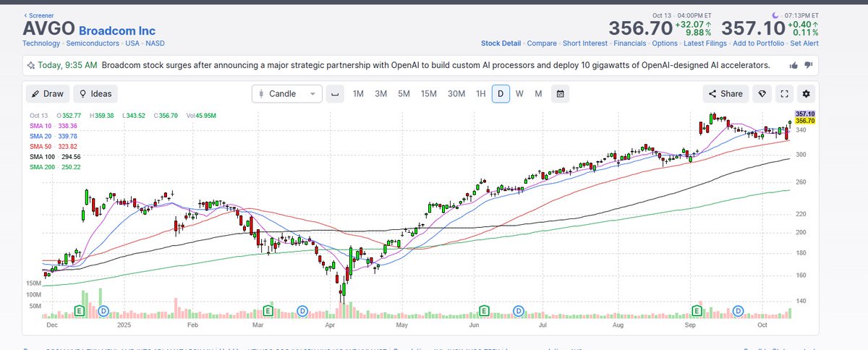Click the scale toggle icon beside Candle
This screenshot has height=350, width=868.
pyautogui.click(x=334, y=93)
